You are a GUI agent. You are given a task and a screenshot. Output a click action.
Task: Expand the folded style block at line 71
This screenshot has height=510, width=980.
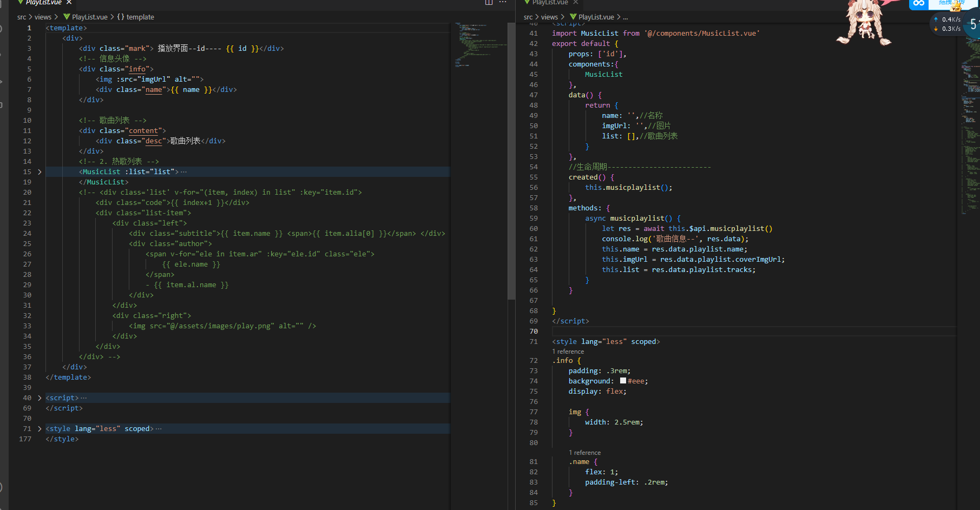(x=40, y=429)
